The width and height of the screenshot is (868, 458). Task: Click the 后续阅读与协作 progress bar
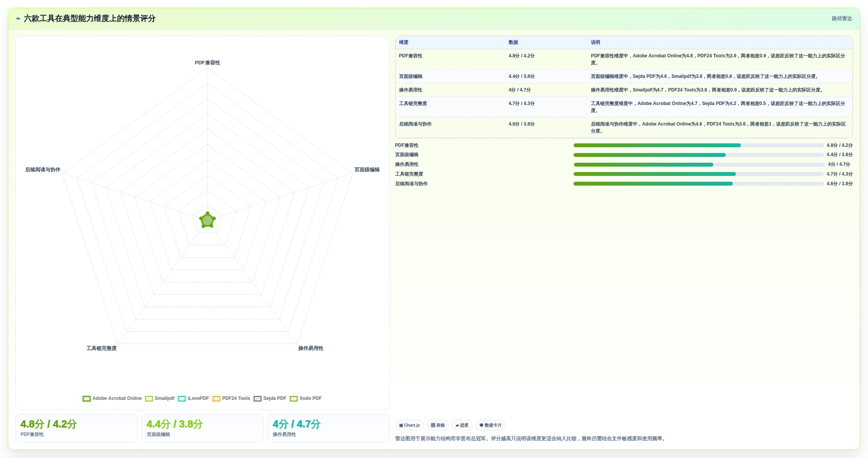coord(699,184)
